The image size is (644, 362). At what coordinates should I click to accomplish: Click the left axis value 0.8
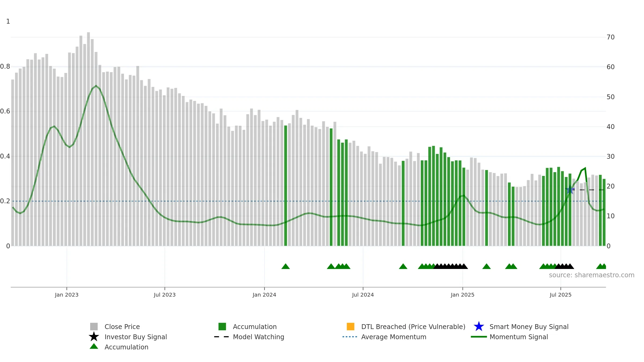(x=5, y=66)
